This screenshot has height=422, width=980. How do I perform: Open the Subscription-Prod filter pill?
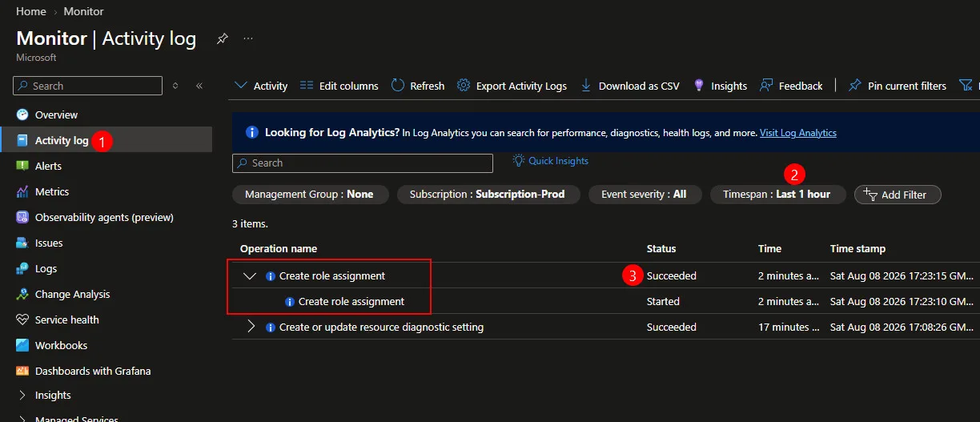487,195
